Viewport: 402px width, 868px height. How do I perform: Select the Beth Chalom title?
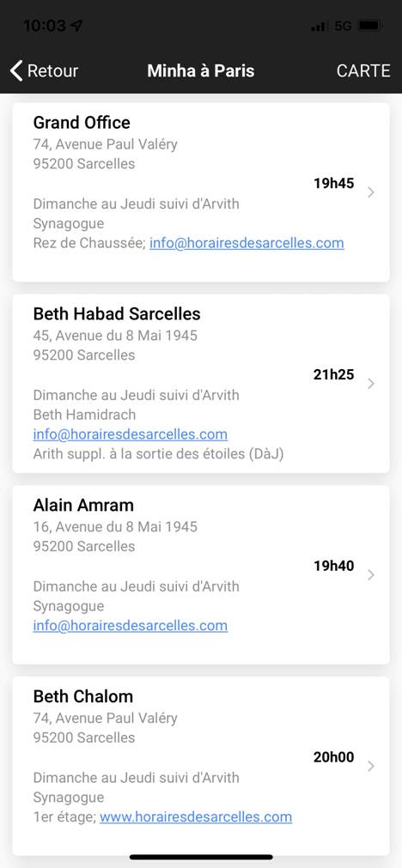click(x=83, y=695)
